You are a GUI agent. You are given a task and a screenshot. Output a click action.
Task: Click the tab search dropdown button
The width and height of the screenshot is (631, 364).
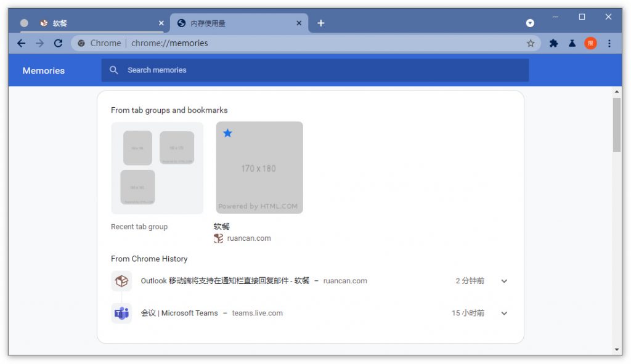(x=530, y=23)
